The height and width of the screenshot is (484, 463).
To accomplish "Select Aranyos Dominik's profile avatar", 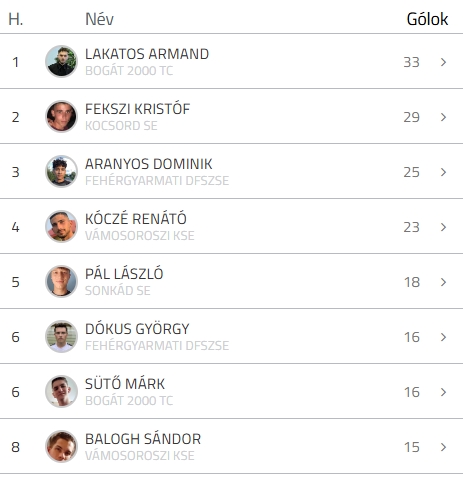I will tap(61, 171).
